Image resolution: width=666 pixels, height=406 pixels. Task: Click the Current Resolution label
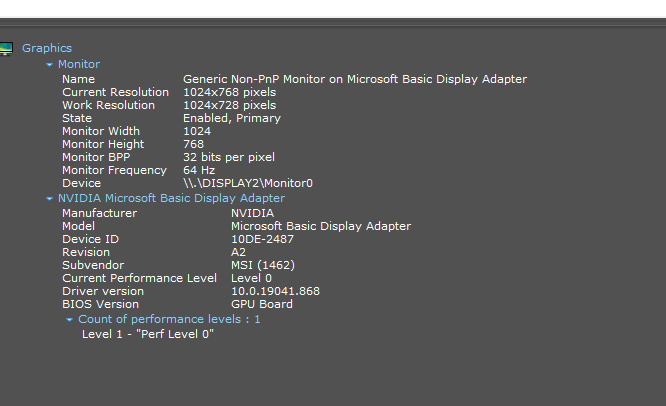(x=116, y=92)
